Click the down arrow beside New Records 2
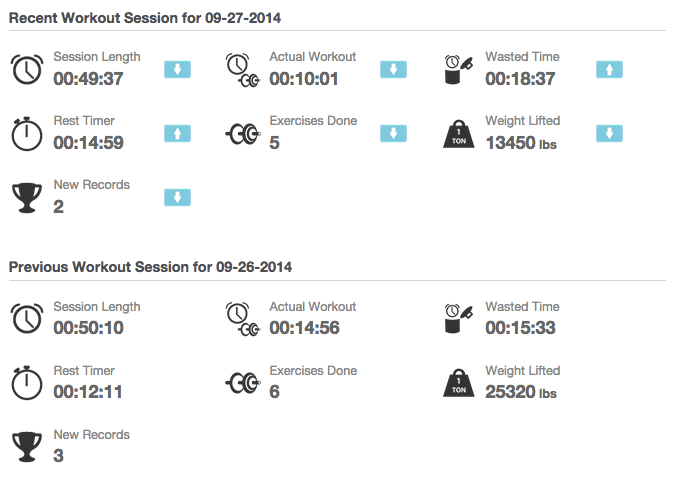The height and width of the screenshot is (484, 680). point(177,197)
